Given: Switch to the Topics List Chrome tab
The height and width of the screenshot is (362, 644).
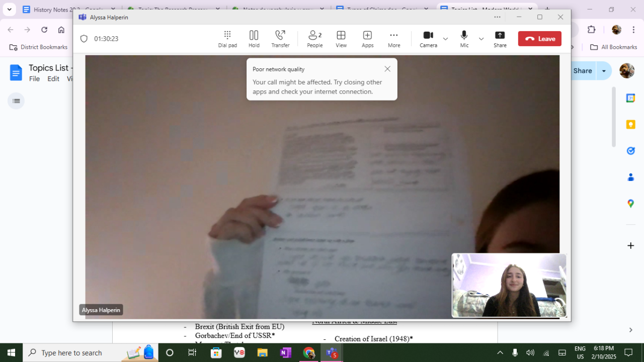Looking at the screenshot, I should point(487,10).
